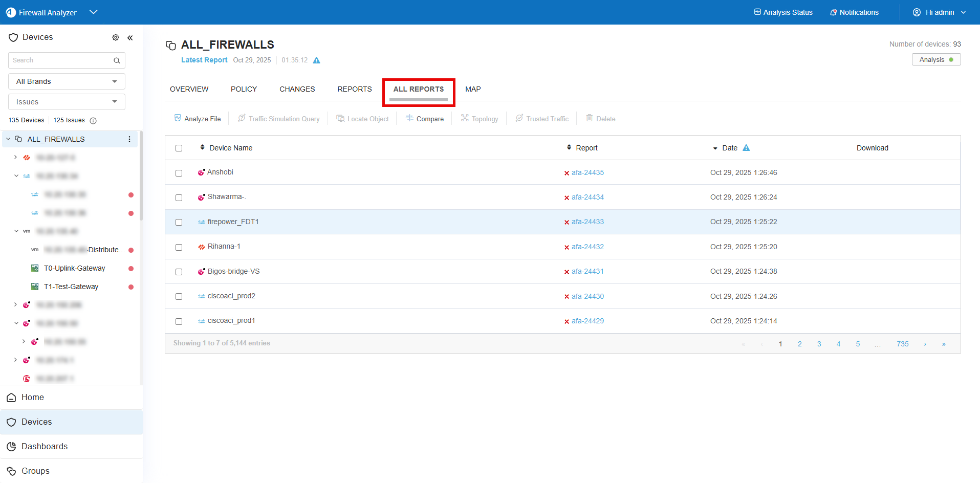This screenshot has height=483, width=980.
Task: Open the CHANGES tab
Action: (297, 89)
